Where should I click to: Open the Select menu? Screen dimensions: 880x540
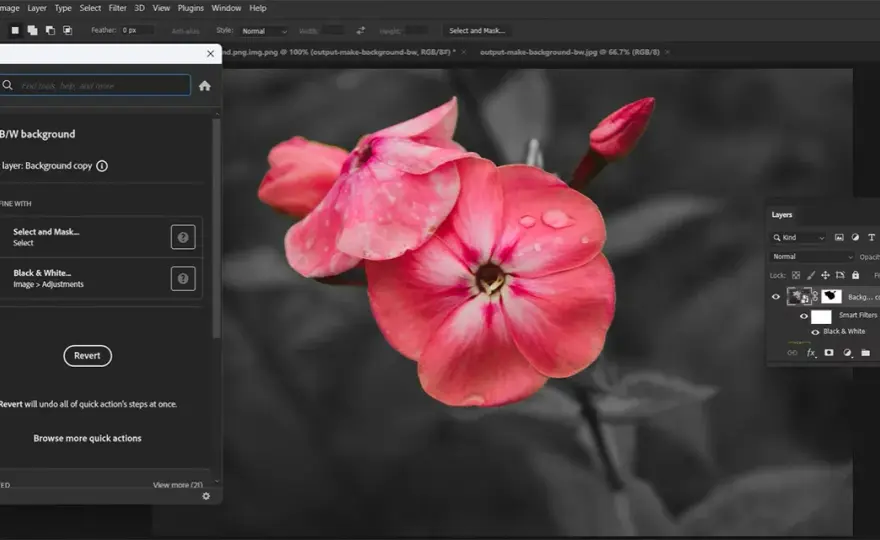coord(90,8)
